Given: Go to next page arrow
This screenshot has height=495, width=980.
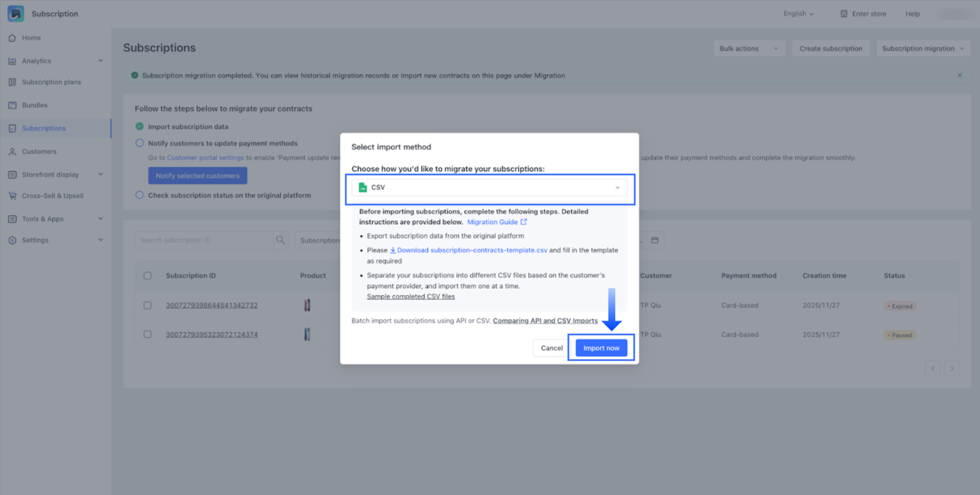Looking at the screenshot, I should [952, 368].
